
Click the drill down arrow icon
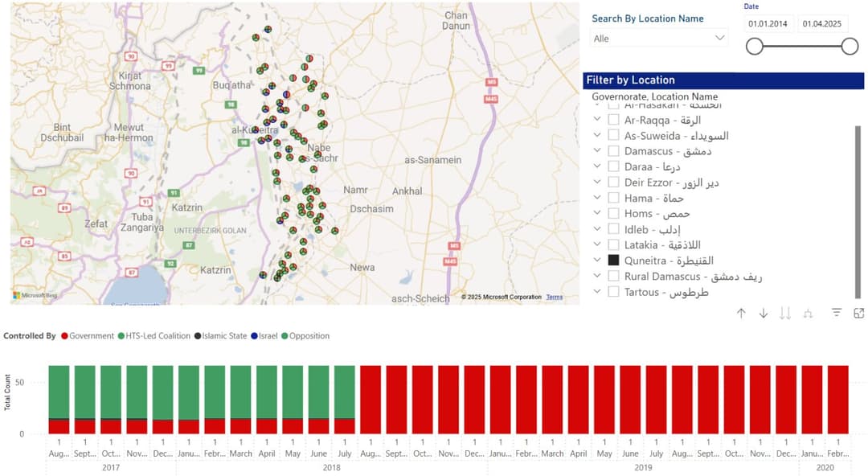point(764,313)
